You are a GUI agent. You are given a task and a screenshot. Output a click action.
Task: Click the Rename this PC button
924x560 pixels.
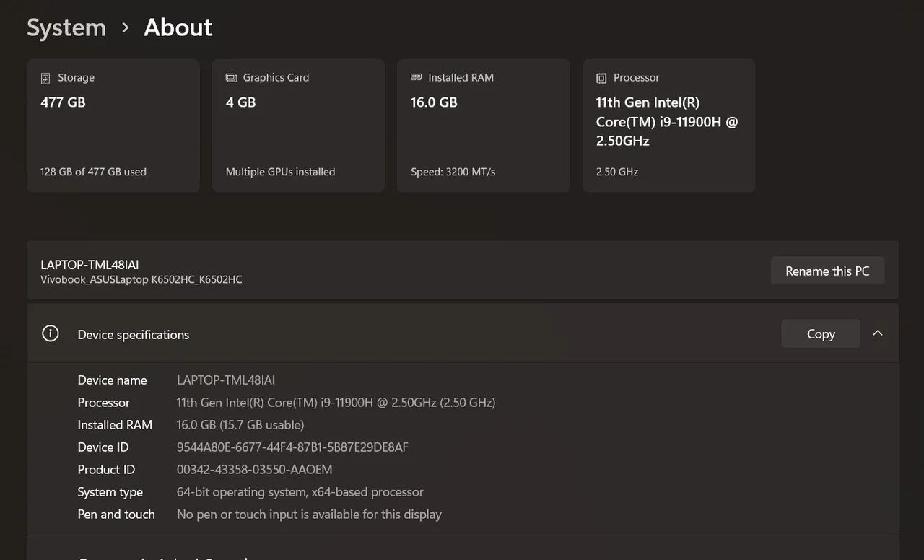pos(827,271)
